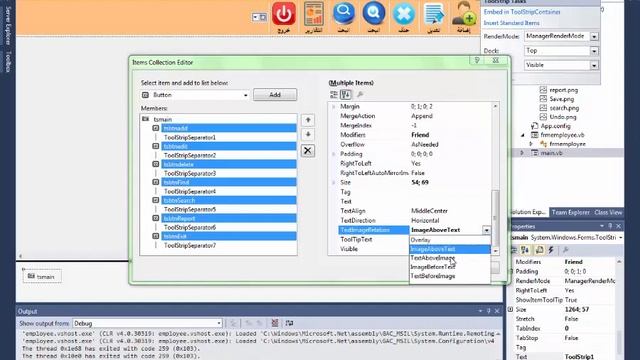Open the RenderMode dropdown in ToolStrip Tasks
The width and height of the screenshot is (640, 360).
click(x=594, y=36)
